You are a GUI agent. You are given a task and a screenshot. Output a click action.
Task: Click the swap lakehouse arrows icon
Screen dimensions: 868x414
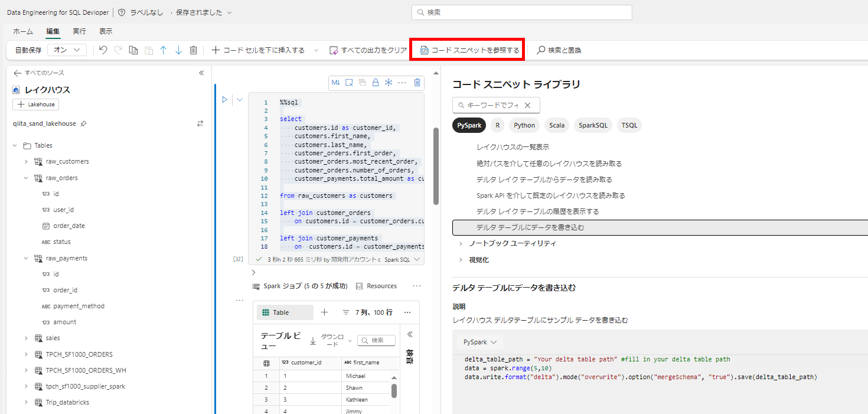coord(200,123)
